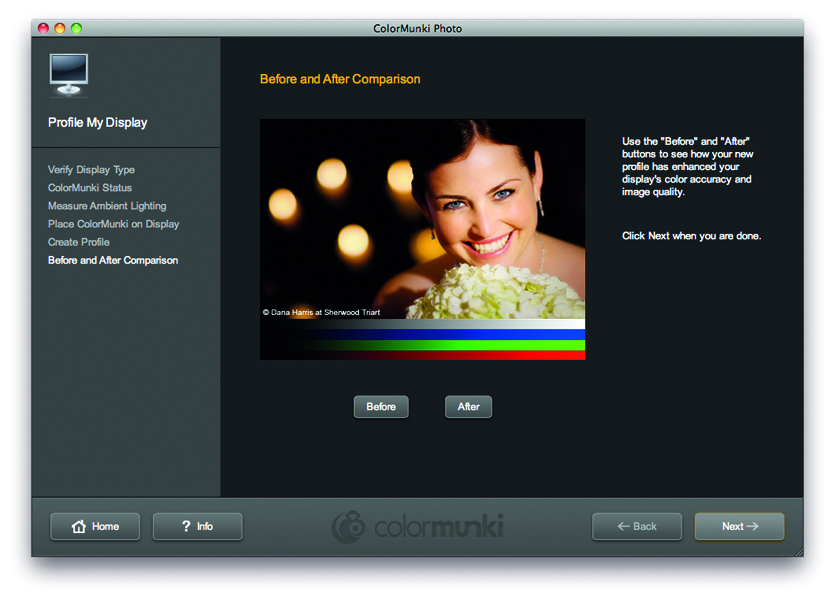Open the Info help panel
This screenshot has width=835, height=600.
(198, 527)
